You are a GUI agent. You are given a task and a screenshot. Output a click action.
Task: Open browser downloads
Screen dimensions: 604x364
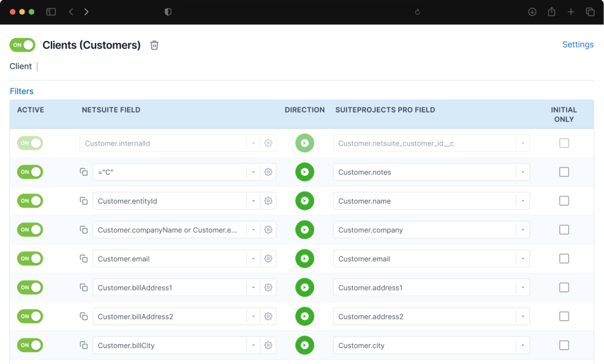tap(532, 12)
